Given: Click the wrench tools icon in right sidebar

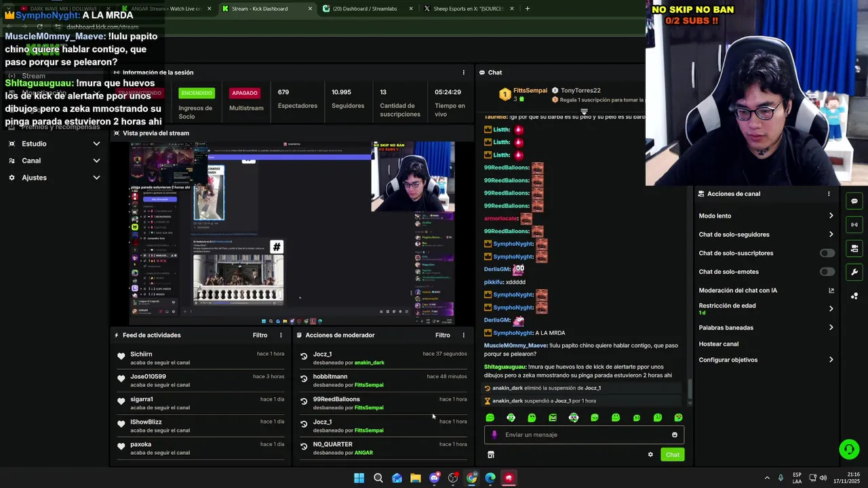Looking at the screenshot, I should tap(854, 272).
